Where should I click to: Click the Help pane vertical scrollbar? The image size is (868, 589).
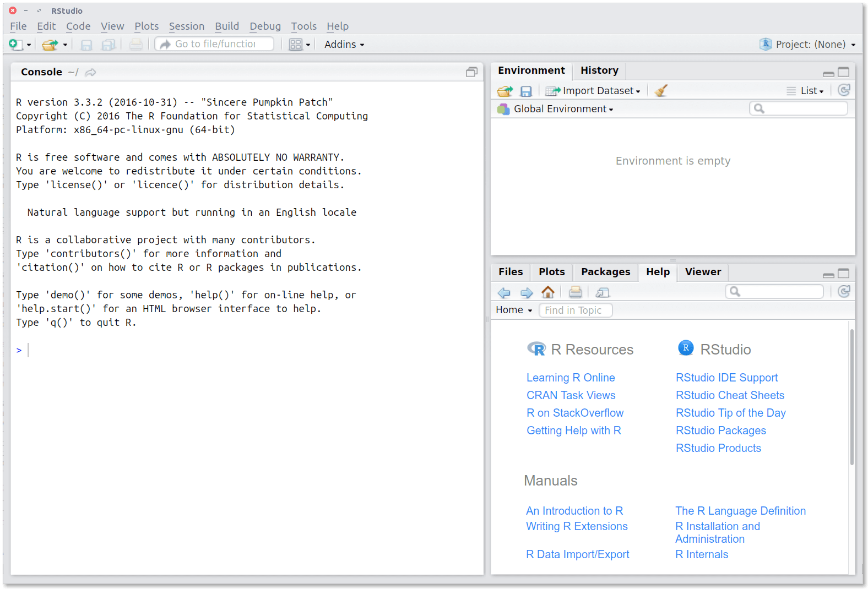pyautogui.click(x=851, y=396)
